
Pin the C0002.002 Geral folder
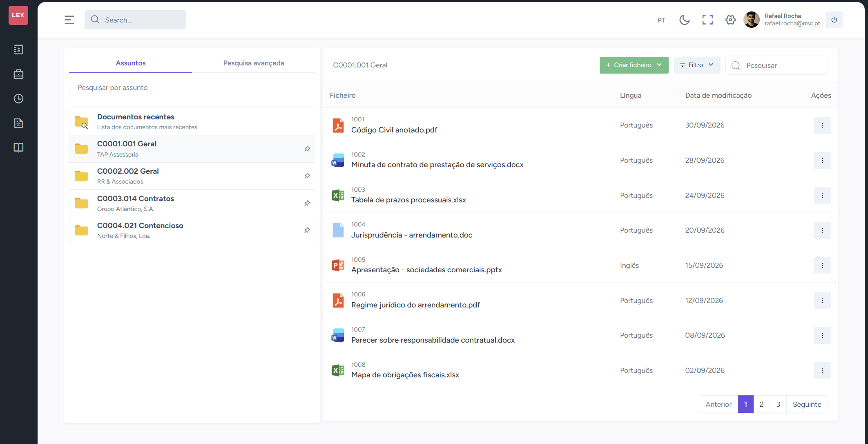point(307,176)
